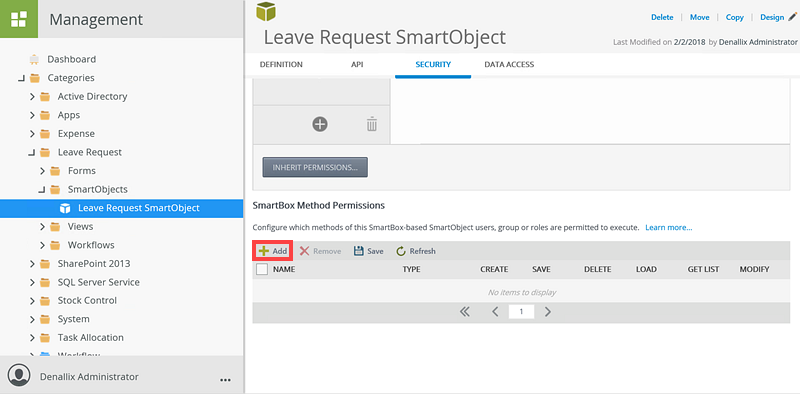Select the System tree item
Screen dimensions: 800x394
coord(73,319)
